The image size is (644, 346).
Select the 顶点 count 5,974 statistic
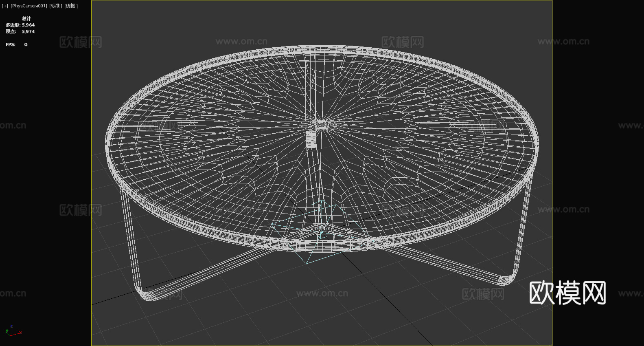point(20,31)
